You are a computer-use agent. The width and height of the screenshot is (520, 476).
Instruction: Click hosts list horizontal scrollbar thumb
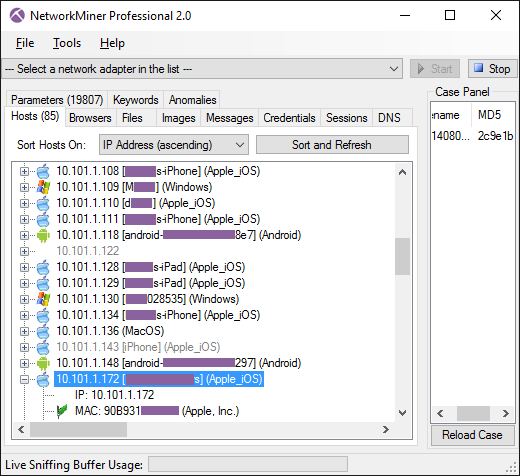[78, 429]
